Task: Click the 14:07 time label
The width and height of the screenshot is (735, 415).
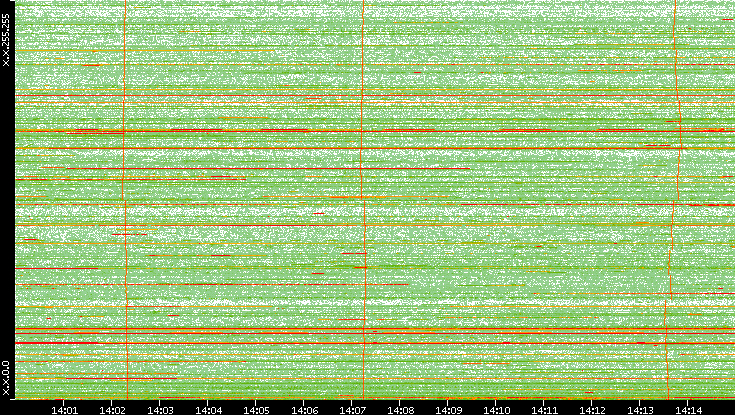Action: [352, 410]
